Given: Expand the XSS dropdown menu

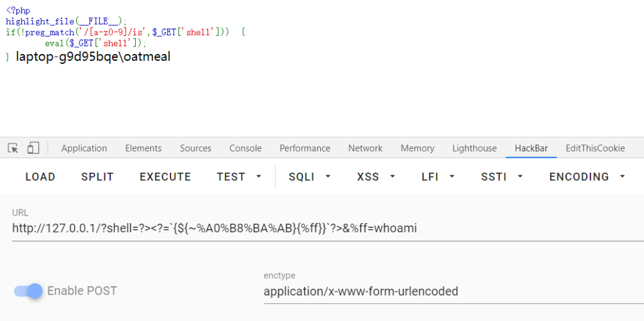Looking at the screenshot, I should click(376, 177).
